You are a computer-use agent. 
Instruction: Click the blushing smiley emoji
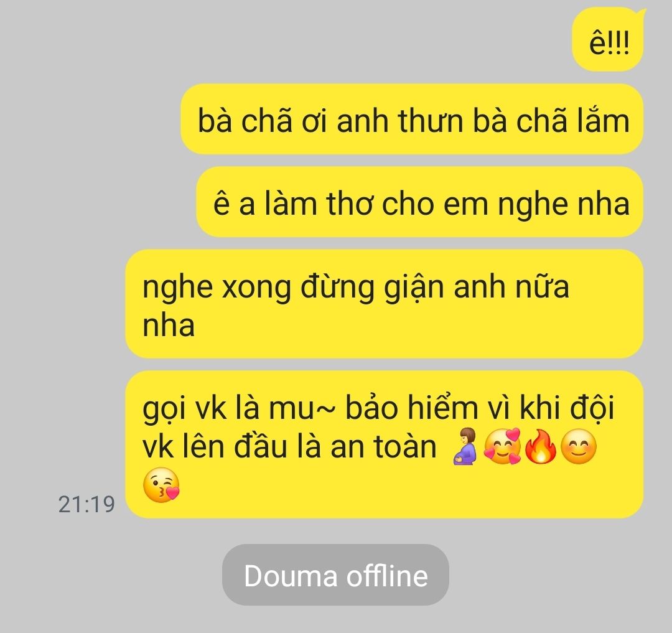[x=579, y=446]
